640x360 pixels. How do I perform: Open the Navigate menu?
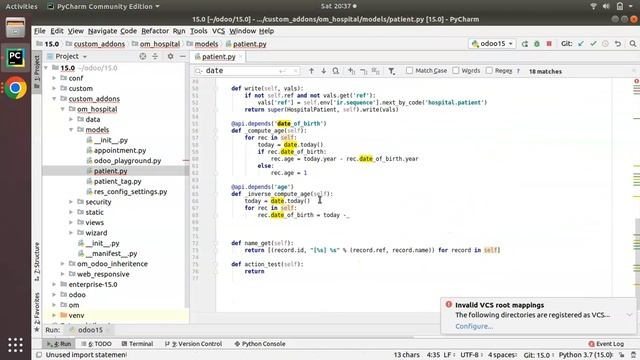click(102, 31)
